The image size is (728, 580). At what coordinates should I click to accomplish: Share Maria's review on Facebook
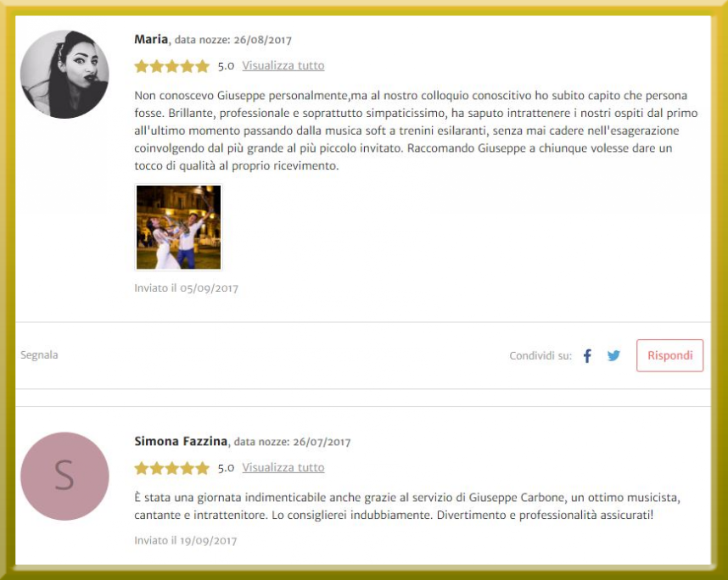click(587, 356)
